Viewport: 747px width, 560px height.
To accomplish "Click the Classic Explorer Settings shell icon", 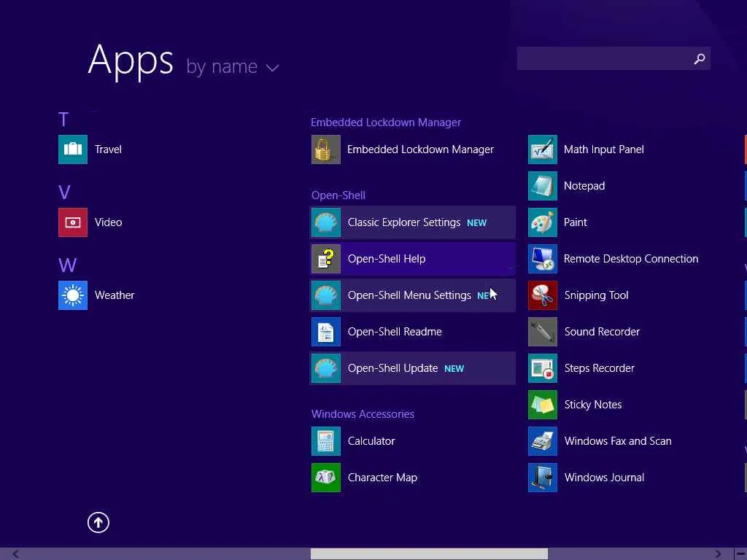I will coord(326,222).
